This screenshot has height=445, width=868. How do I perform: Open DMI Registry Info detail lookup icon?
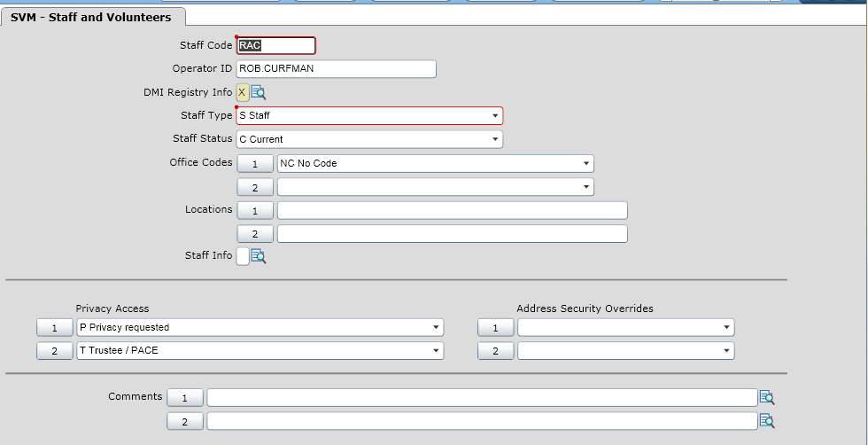click(x=259, y=92)
